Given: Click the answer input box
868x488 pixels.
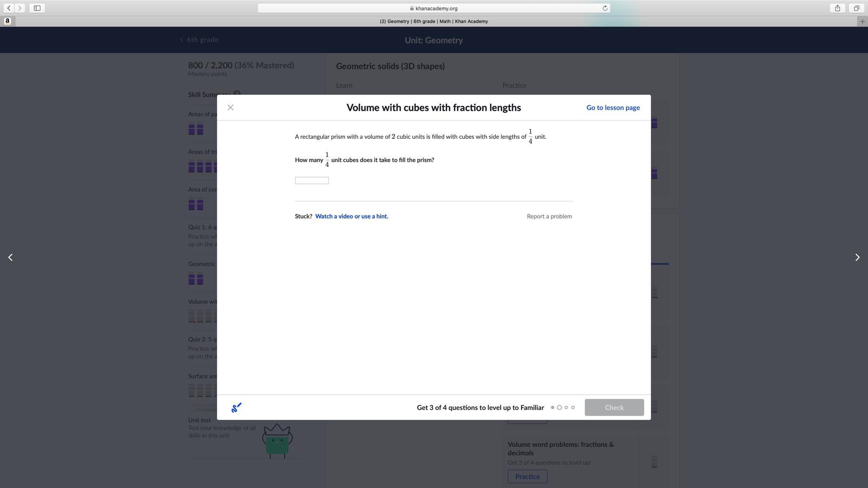Looking at the screenshot, I should click(312, 180).
